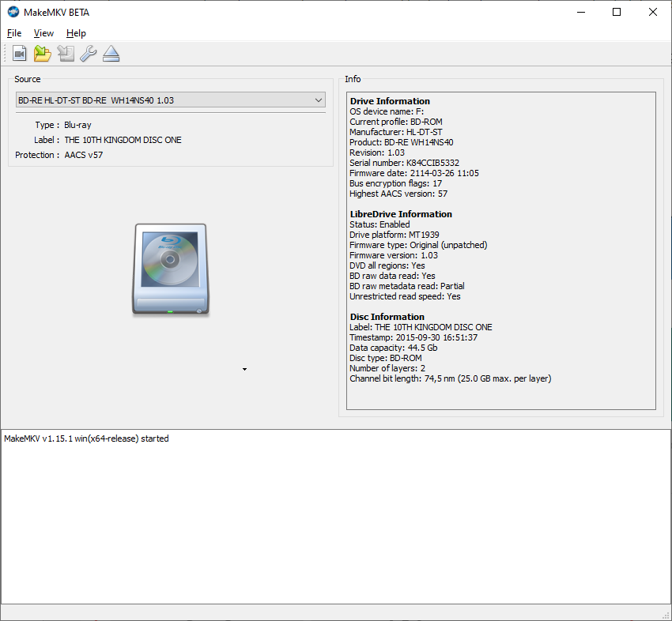This screenshot has width=672, height=621.
Task: Open Preferences with the wrench icon
Action: (89, 54)
